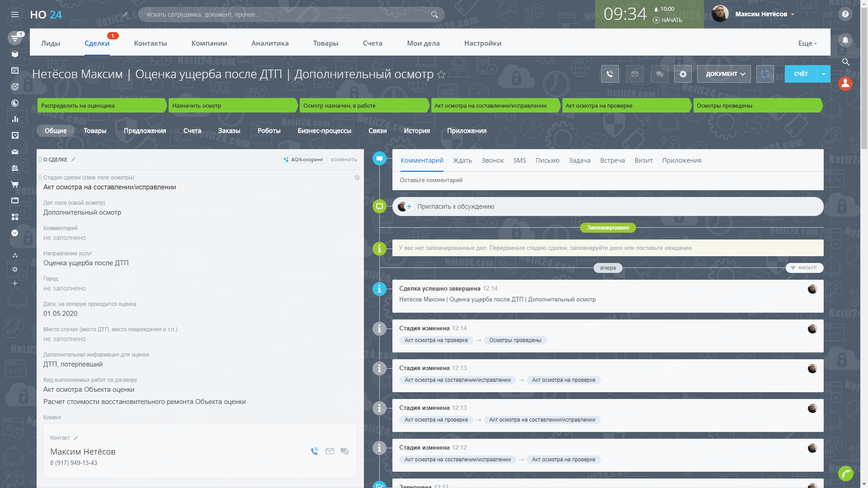Switch to the Аналитика menu tab
This screenshot has width=868, height=488.
click(x=270, y=43)
